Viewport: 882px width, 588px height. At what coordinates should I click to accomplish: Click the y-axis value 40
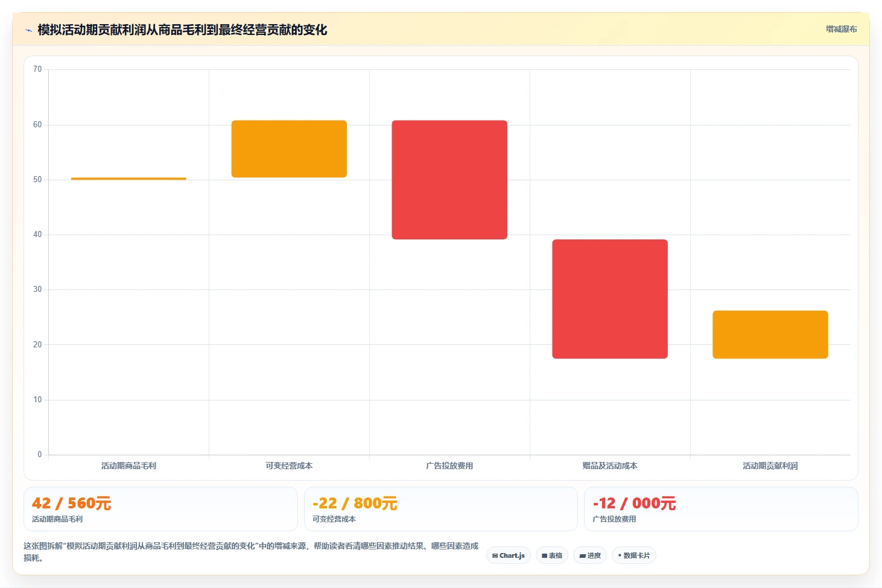(x=37, y=235)
